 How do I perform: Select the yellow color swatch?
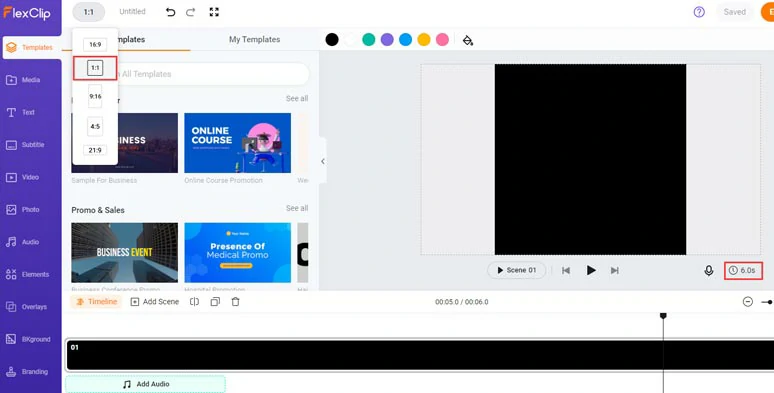coord(424,40)
